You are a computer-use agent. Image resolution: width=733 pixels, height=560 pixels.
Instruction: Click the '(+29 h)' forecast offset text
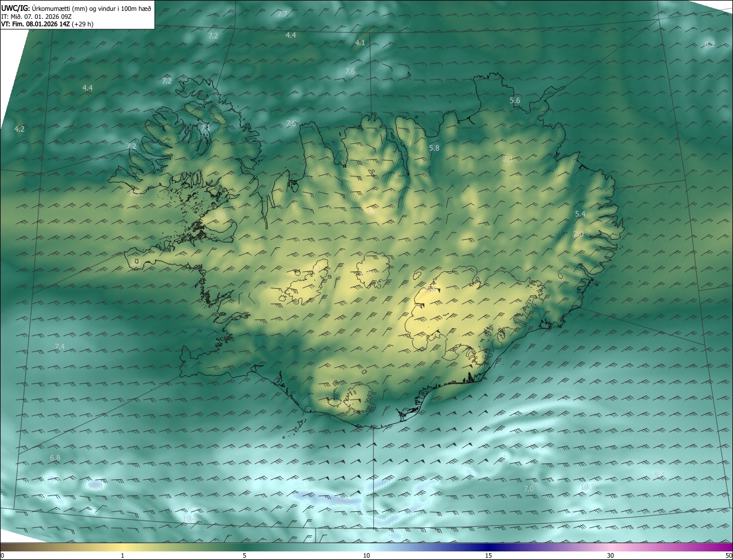click(83, 24)
